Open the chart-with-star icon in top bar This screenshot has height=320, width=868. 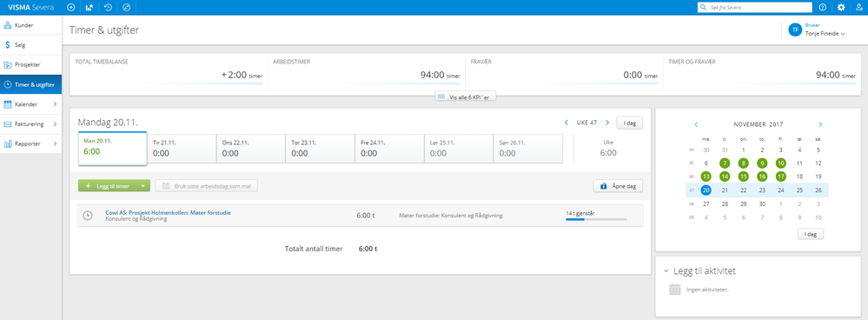(x=89, y=7)
